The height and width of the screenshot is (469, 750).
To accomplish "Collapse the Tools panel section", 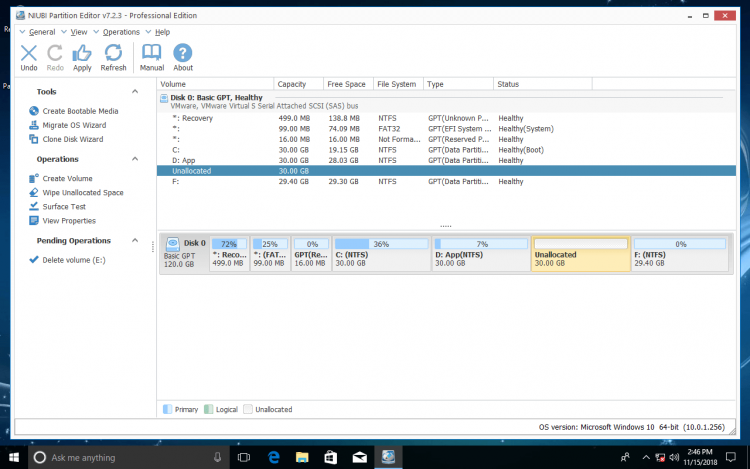I will pos(135,91).
